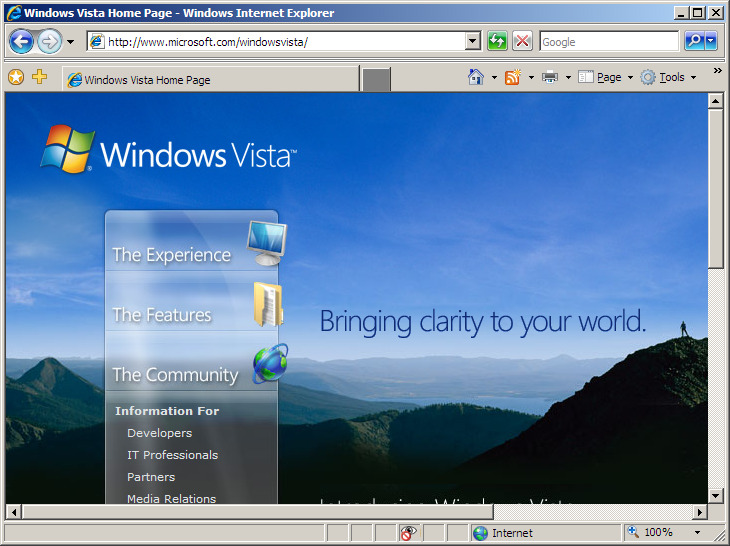Click the folder icon beside The Features
730x546 pixels.
coord(269,304)
